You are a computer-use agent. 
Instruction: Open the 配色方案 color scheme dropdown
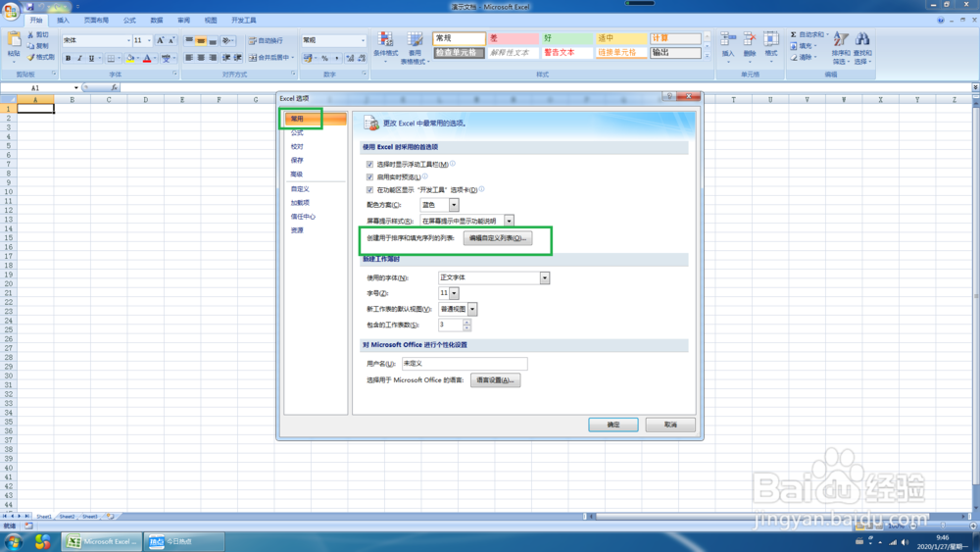pos(454,205)
